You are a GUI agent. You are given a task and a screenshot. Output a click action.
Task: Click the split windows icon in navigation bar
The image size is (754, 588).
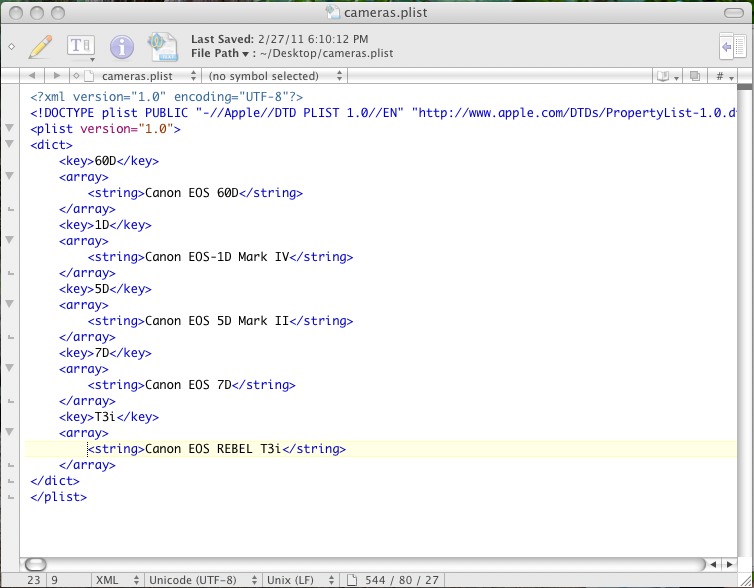[x=695, y=76]
